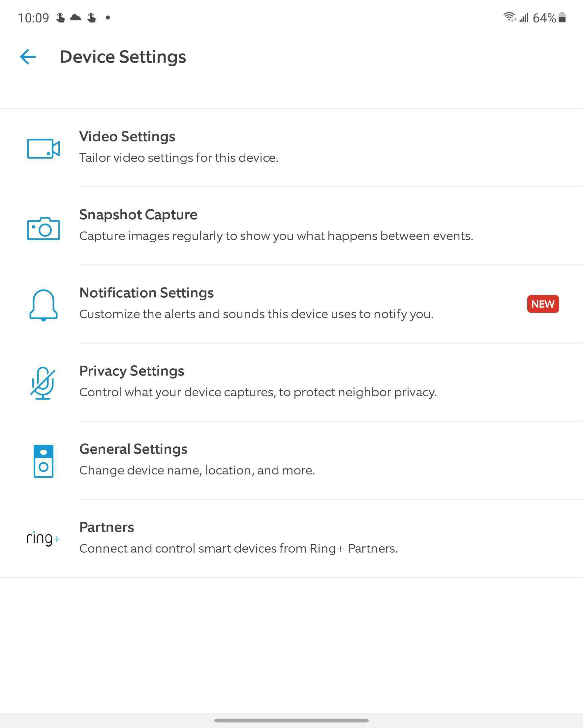Tap the notification bell icon
Screen dimensions: 583x728
tap(43, 305)
